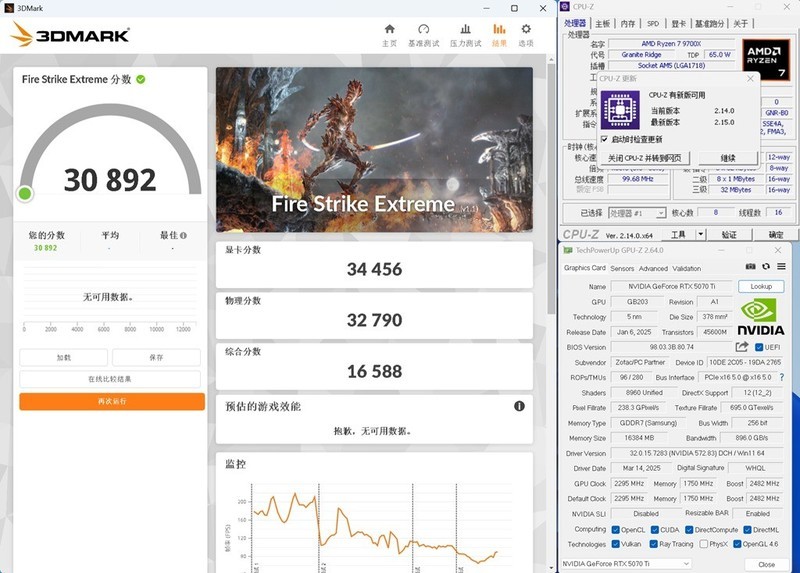Image resolution: width=800 pixels, height=573 pixels.
Task: Click the 继续 button in update dialog
Action: pos(728,158)
